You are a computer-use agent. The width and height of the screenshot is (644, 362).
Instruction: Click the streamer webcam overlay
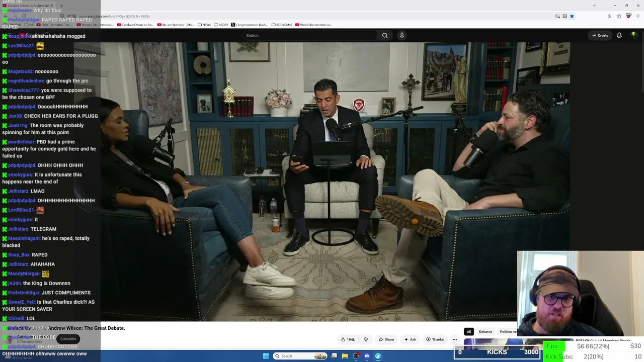[x=580, y=294]
